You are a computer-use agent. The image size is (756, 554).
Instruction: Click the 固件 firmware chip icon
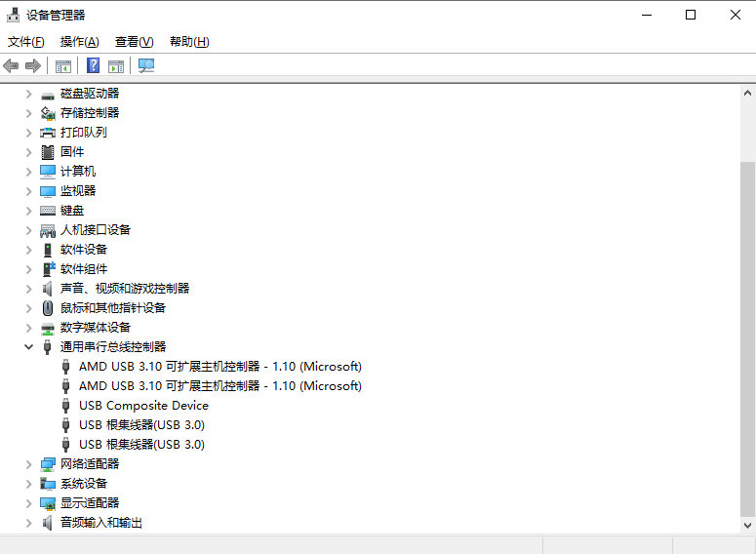48,152
